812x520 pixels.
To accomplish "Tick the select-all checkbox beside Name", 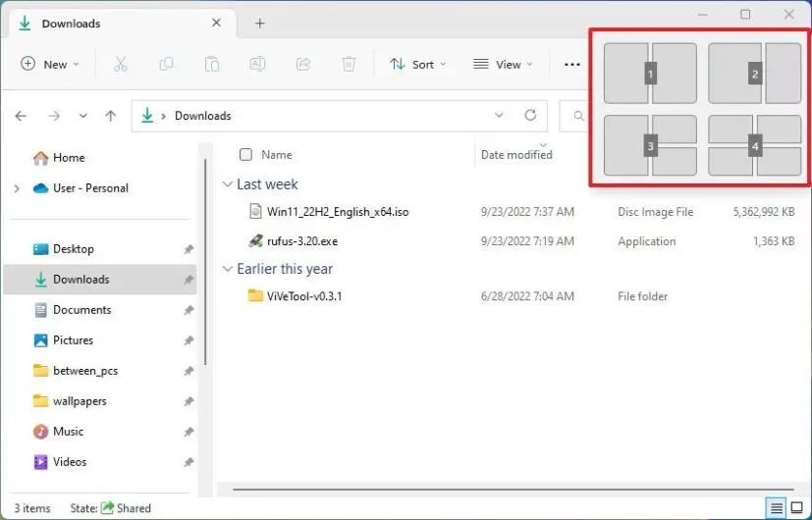I will pos(246,155).
